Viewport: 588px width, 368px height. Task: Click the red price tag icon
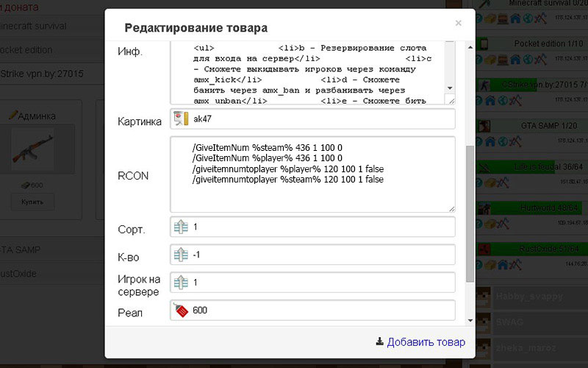coord(181,311)
